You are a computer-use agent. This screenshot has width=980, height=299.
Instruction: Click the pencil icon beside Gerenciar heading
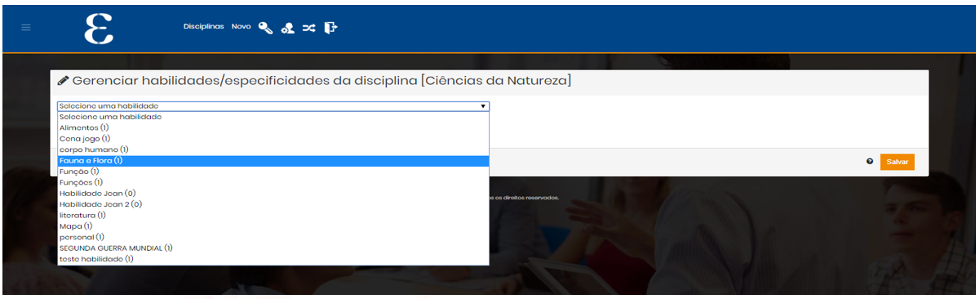(63, 81)
